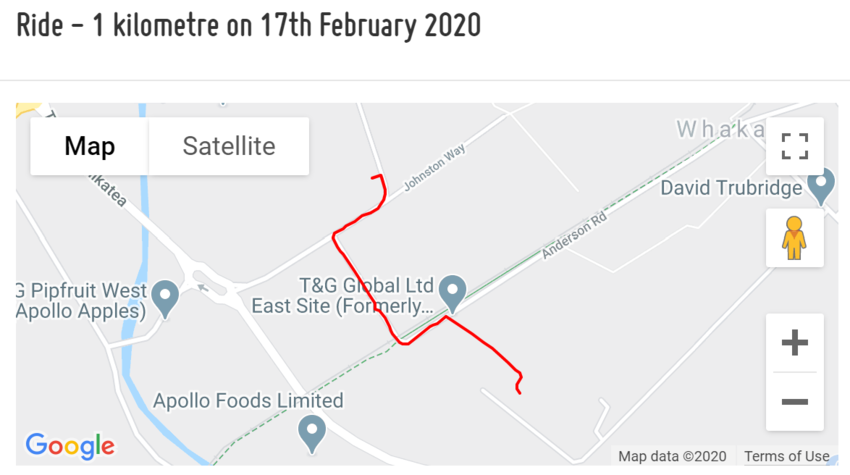Viewport: 850px width, 475px height.
Task: Click the Apollo Foods Limited pin
Action: 313,432
